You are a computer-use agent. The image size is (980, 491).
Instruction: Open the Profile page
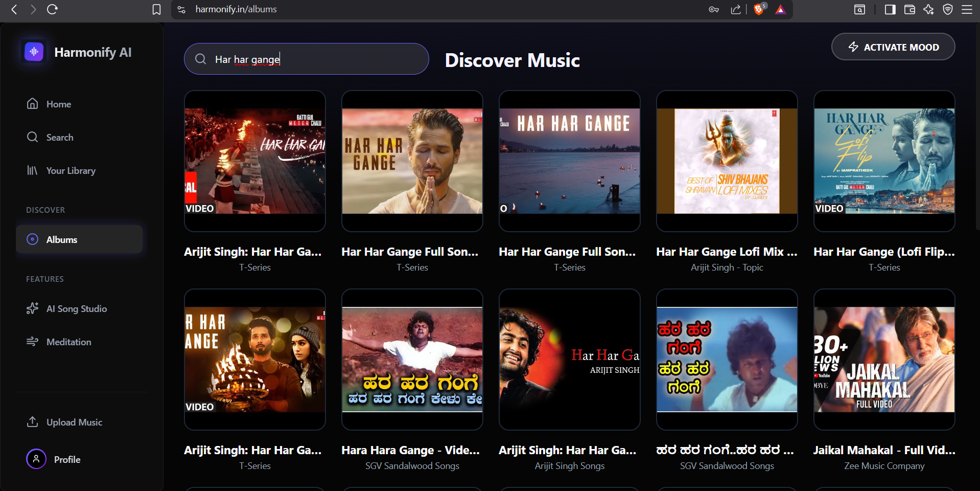point(79,459)
